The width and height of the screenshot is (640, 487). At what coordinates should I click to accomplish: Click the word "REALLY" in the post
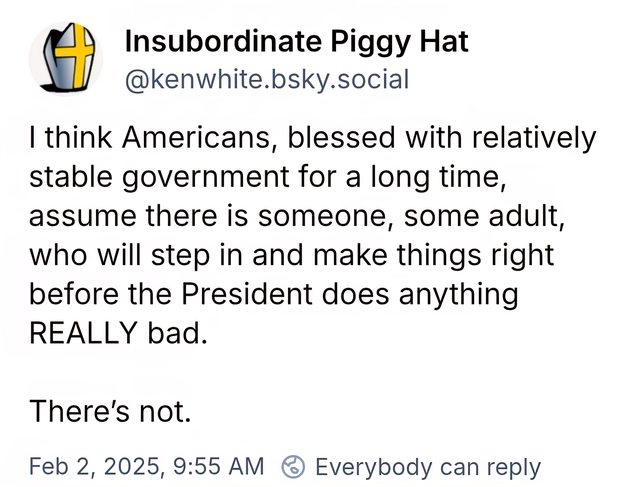tap(88, 332)
